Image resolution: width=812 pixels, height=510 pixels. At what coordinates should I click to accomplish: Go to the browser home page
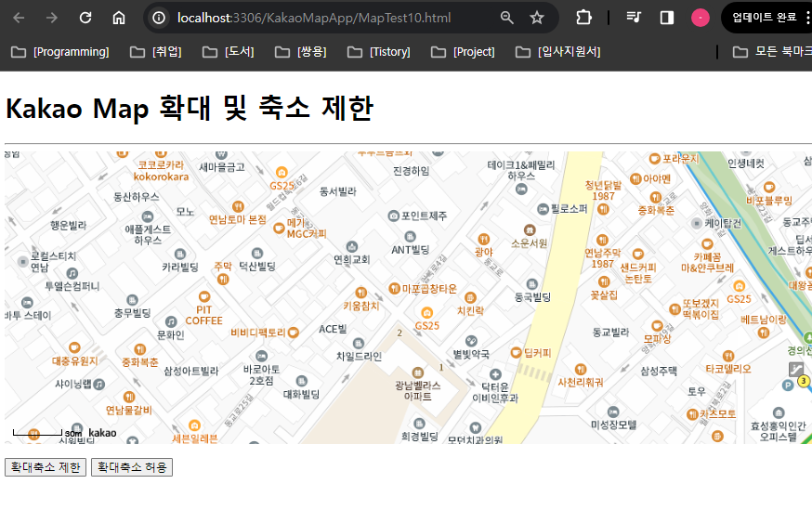[x=119, y=18]
